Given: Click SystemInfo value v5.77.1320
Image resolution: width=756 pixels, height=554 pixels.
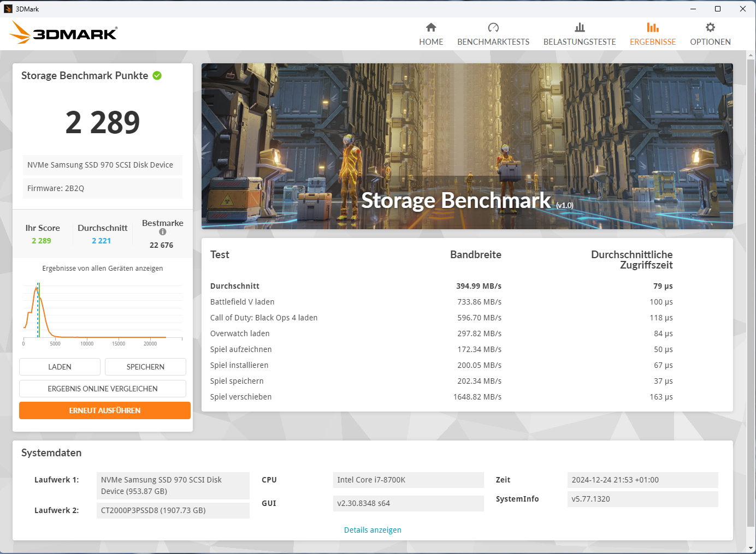Looking at the screenshot, I should tap(643, 499).
